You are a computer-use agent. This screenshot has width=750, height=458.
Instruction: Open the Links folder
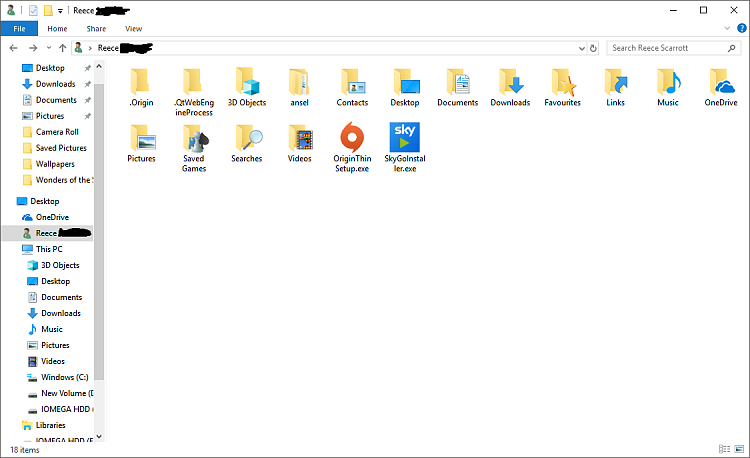616,87
